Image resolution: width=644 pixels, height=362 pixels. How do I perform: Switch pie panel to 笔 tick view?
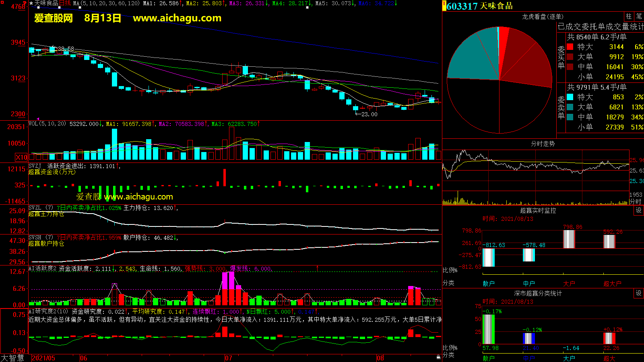tap(639, 16)
